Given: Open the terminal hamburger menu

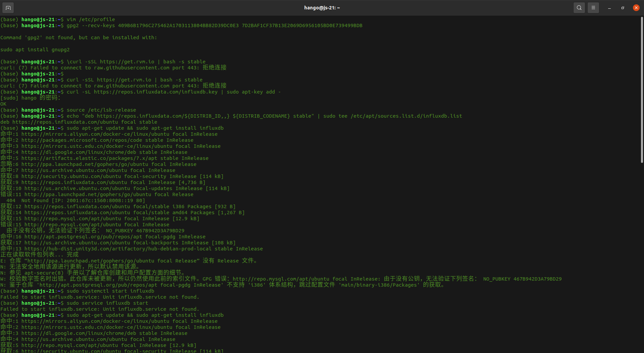Looking at the screenshot, I should point(593,8).
